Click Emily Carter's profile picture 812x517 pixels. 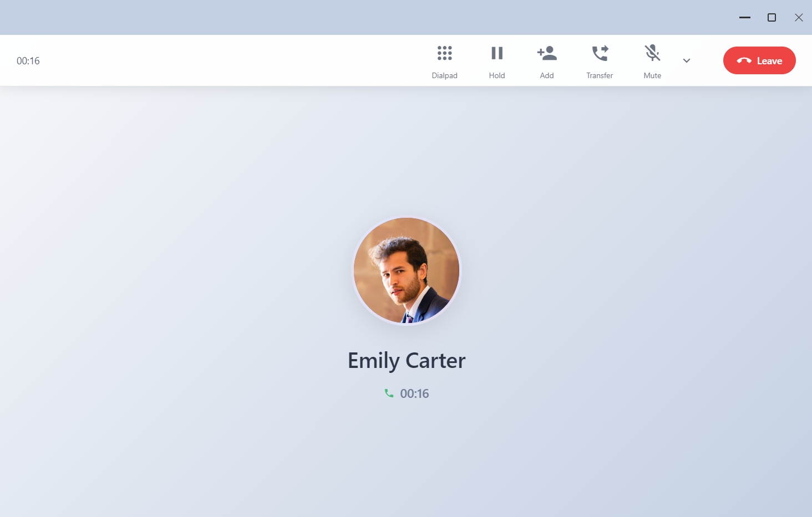point(407,270)
